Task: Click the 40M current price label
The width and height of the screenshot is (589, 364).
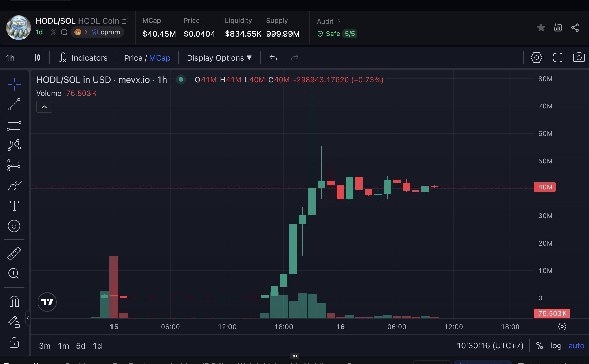Action: coord(545,187)
